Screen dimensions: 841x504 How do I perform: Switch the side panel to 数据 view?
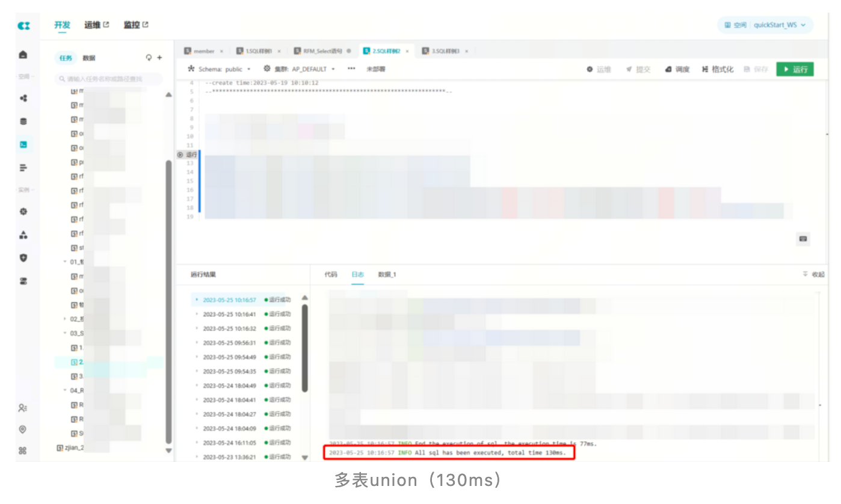(x=89, y=58)
